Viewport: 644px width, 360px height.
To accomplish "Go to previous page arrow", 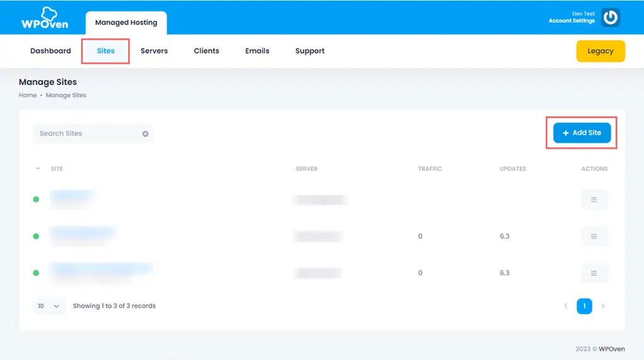I will (x=566, y=306).
